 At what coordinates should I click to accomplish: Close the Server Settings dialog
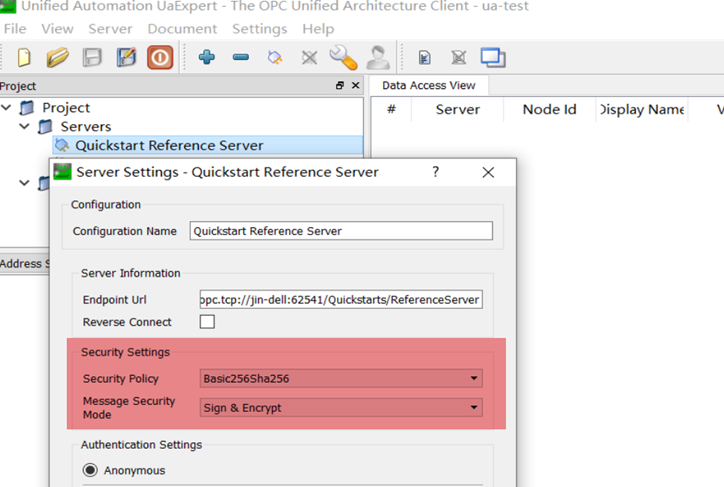point(488,172)
